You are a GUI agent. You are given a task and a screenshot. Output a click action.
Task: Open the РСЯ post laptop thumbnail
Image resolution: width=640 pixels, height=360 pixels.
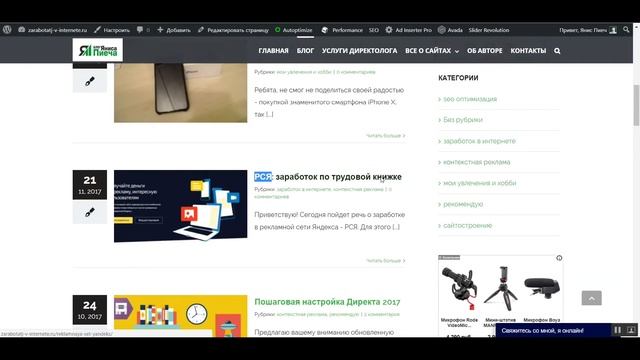tap(180, 206)
